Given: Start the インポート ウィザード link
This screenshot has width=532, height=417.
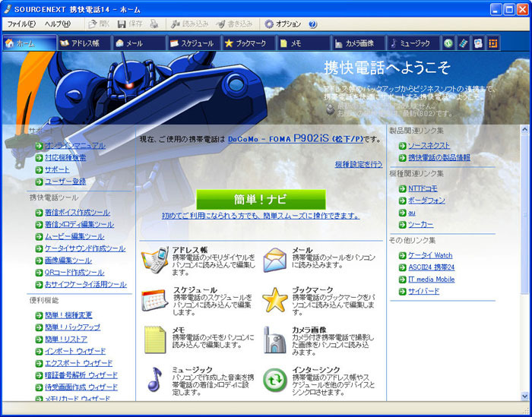Looking at the screenshot, I should pyautogui.click(x=75, y=351).
